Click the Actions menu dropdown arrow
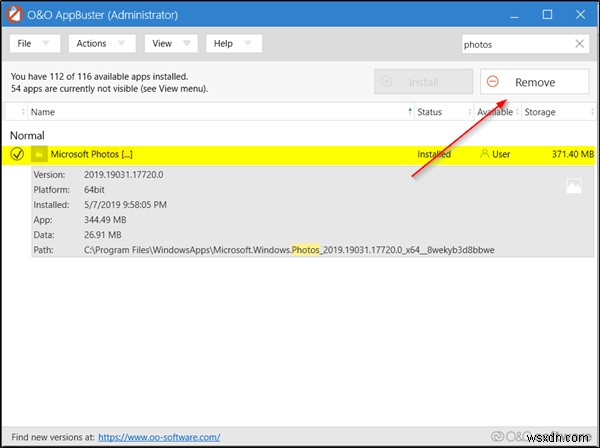The height and width of the screenshot is (448, 600). (x=121, y=43)
